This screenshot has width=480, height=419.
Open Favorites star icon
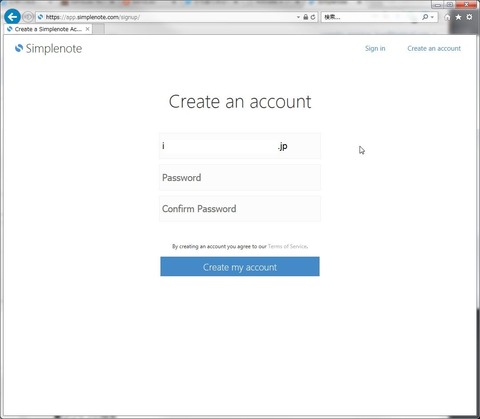(x=458, y=17)
